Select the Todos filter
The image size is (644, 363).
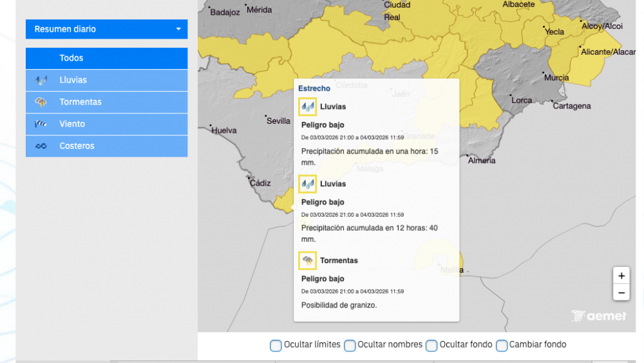[x=106, y=58]
